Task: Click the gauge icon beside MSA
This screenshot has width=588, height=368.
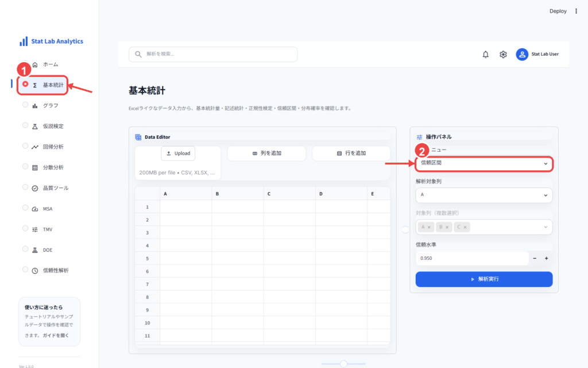Action: click(x=35, y=209)
